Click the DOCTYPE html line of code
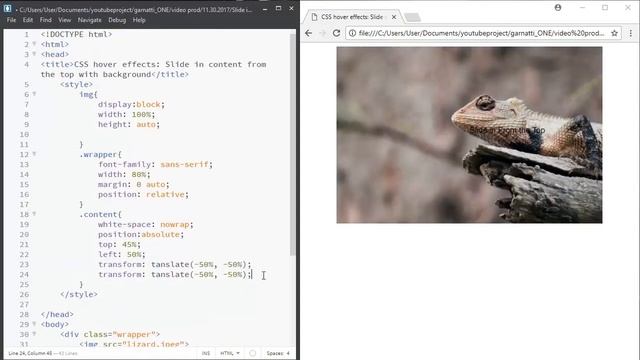 click(x=76, y=34)
